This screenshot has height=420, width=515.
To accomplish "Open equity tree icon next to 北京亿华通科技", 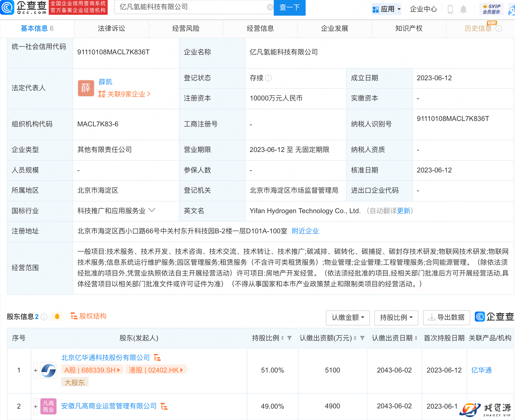I will point(157,357).
